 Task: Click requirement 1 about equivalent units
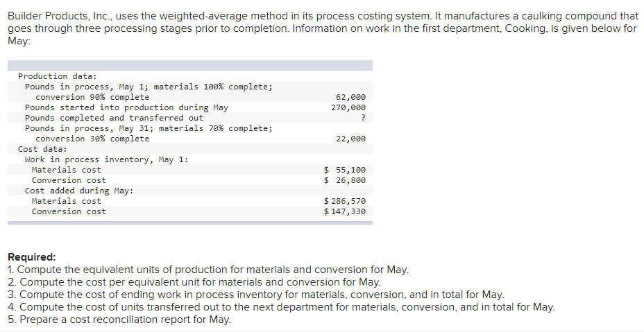coord(209,270)
